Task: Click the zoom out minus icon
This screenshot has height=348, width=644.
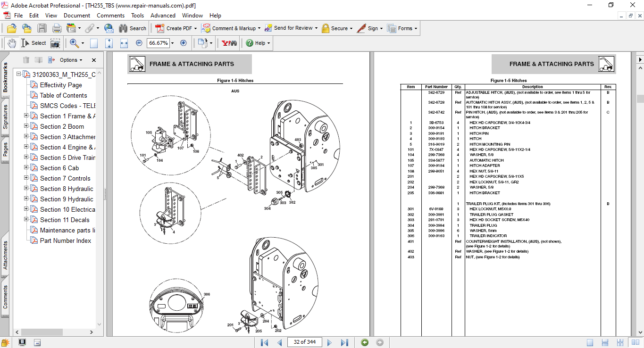Action: (139, 43)
